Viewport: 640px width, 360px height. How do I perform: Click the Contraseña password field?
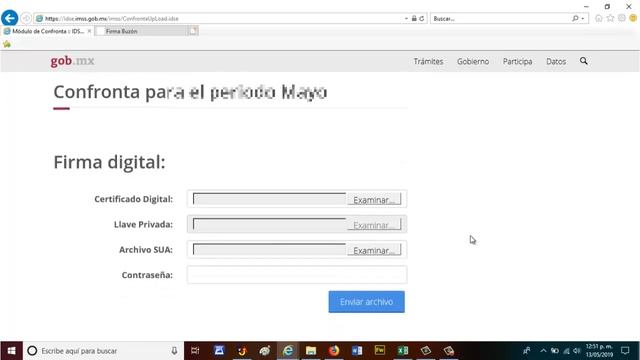pos(297,275)
